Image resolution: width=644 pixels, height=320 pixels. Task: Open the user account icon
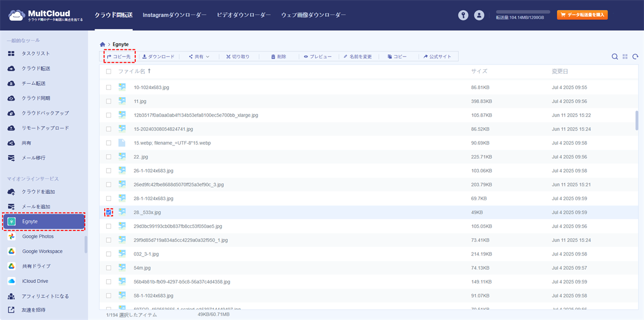[x=479, y=16]
